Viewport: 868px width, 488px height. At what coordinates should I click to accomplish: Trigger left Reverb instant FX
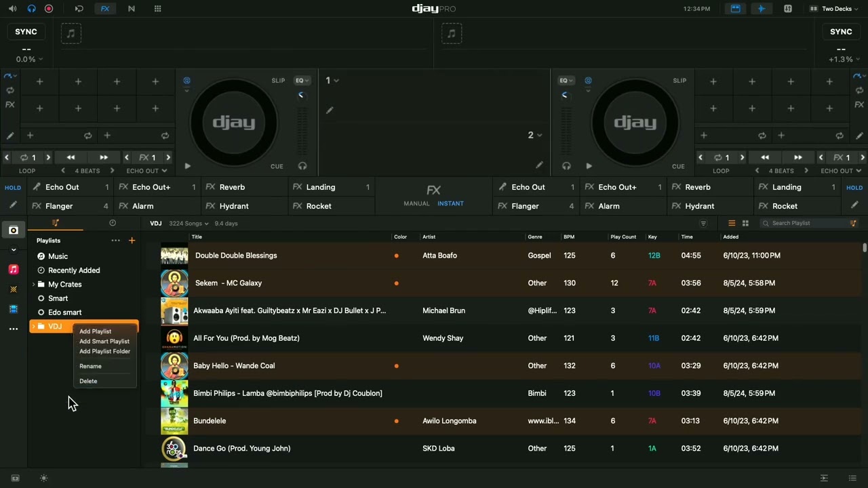tap(245, 187)
